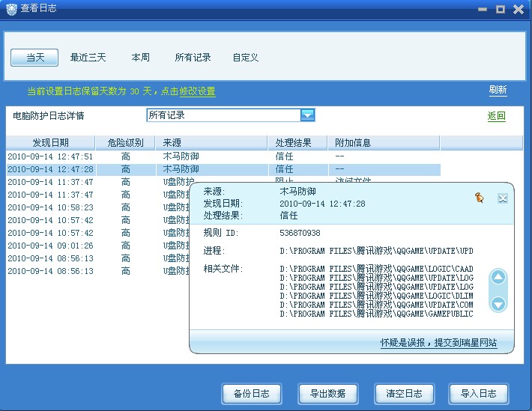532x411 pixels.
Task: Sort by 危险级别 column header
Action: pos(125,143)
